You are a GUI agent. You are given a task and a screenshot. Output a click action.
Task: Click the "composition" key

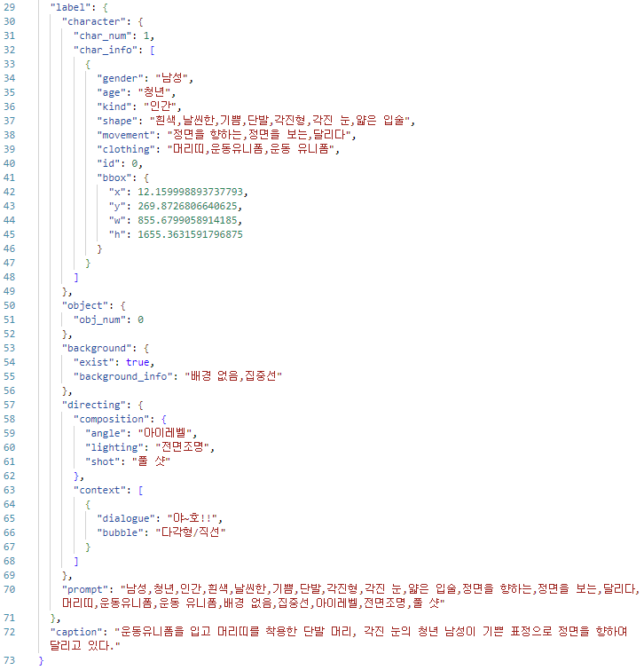pyautogui.click(x=114, y=419)
